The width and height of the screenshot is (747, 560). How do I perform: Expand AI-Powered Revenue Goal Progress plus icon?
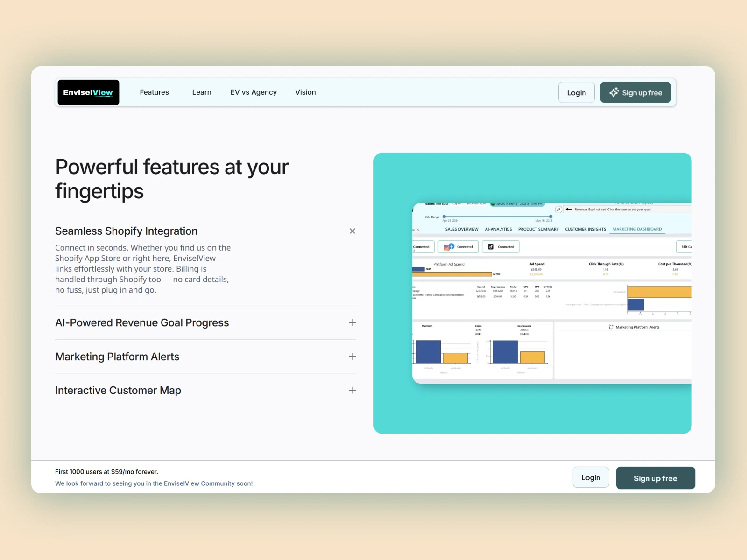[x=352, y=322]
